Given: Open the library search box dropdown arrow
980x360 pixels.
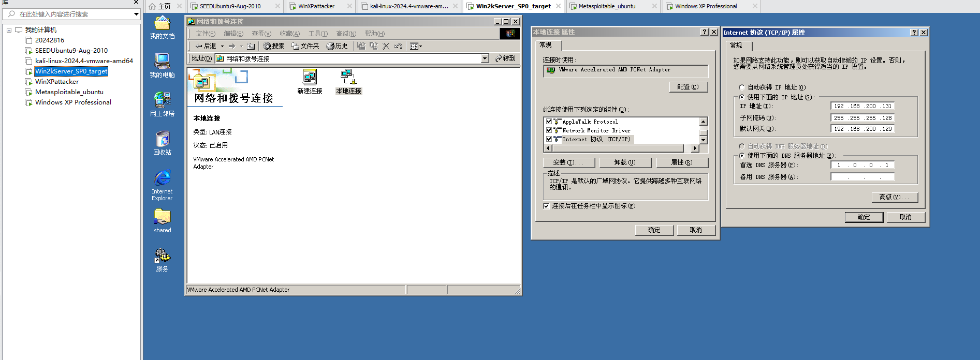Looking at the screenshot, I should (136, 14).
